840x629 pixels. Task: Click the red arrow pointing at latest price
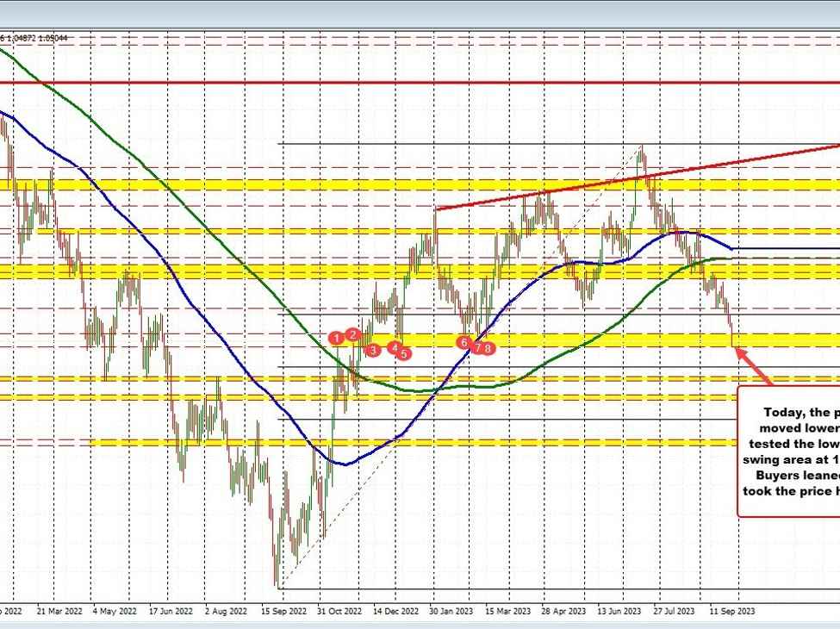click(x=751, y=363)
